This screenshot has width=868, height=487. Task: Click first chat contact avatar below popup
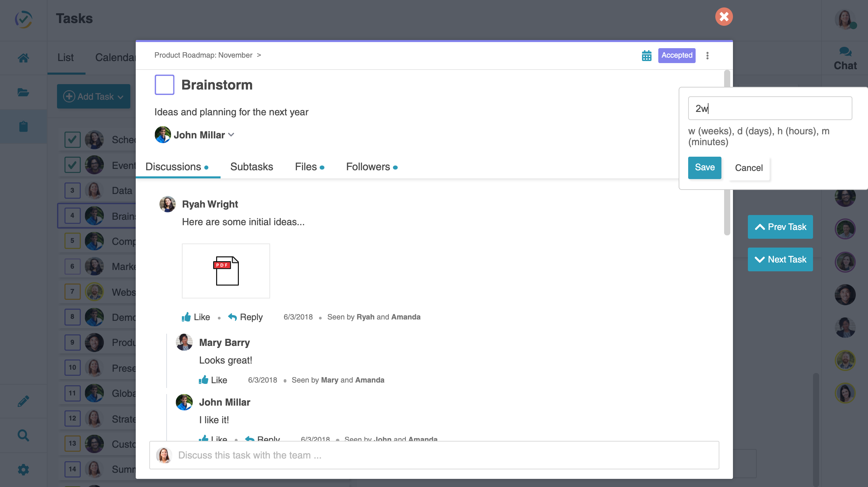(845, 197)
